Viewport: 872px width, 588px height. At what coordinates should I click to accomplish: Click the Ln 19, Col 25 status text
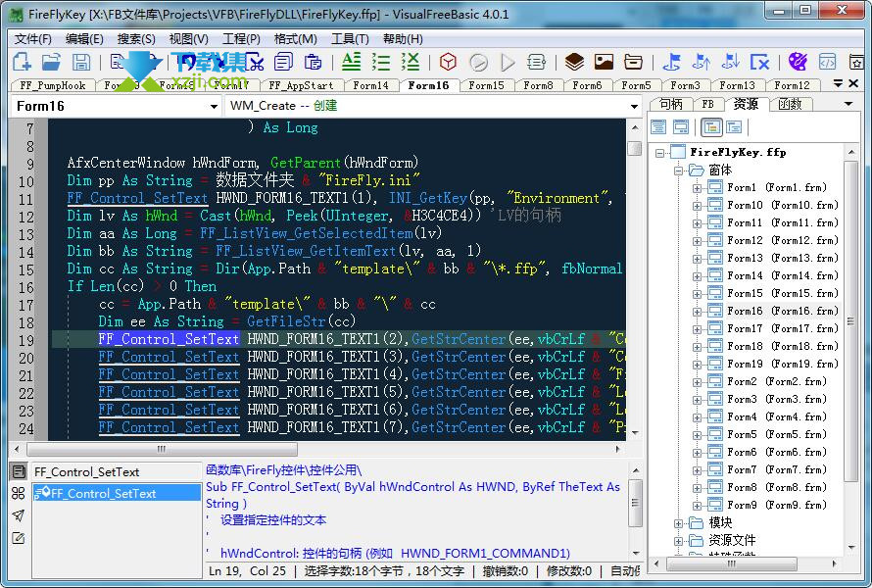[248, 571]
